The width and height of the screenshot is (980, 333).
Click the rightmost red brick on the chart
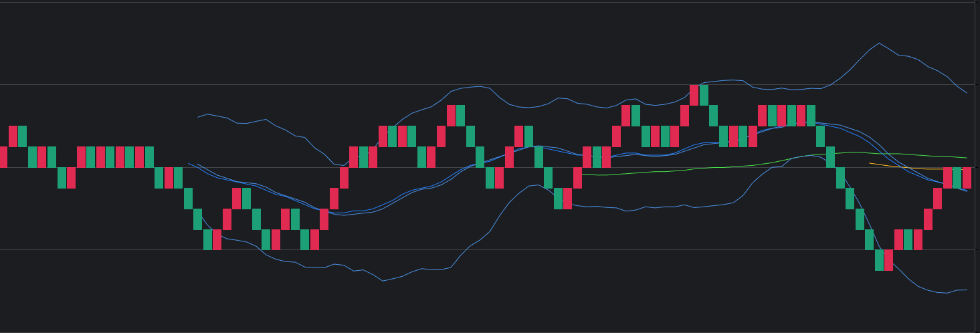(x=967, y=178)
